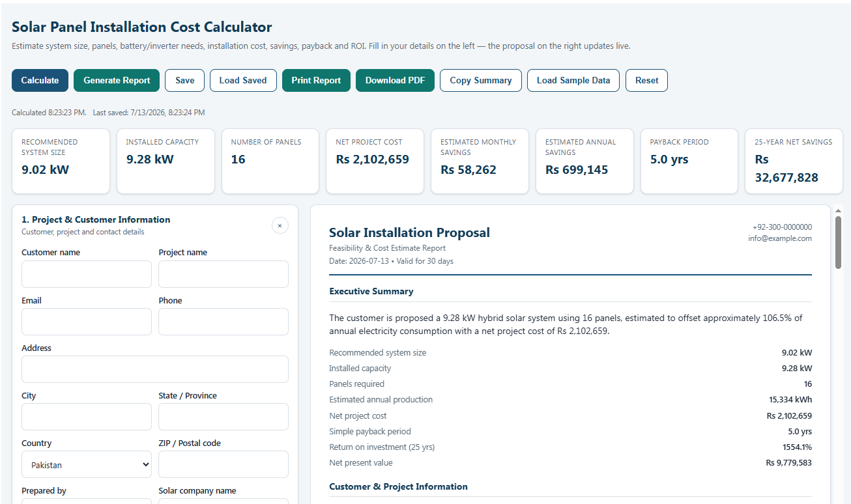
Task: Select the Address text field
Action: coord(155,369)
